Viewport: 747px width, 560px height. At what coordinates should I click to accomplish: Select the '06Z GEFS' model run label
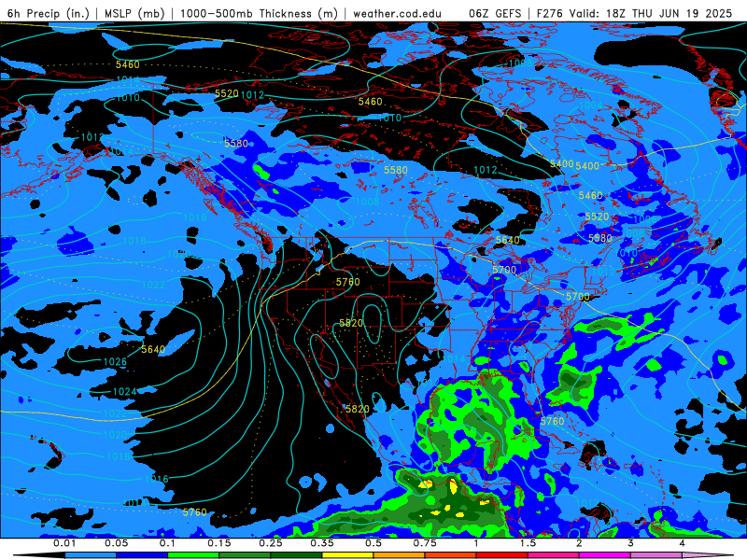point(495,13)
